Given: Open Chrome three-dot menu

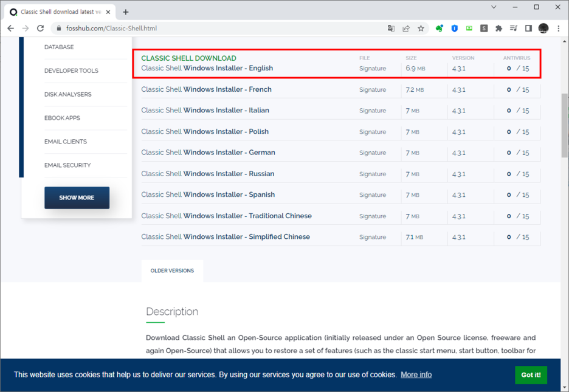Looking at the screenshot, I should pos(559,29).
